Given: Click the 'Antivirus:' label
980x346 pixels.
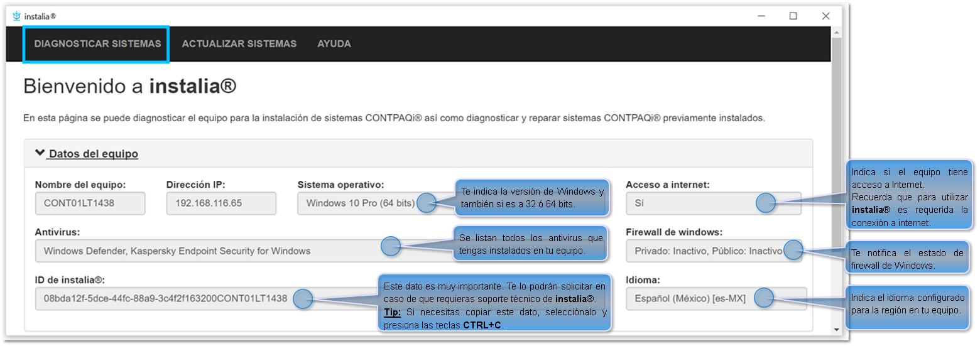Looking at the screenshot, I should click(x=58, y=232).
